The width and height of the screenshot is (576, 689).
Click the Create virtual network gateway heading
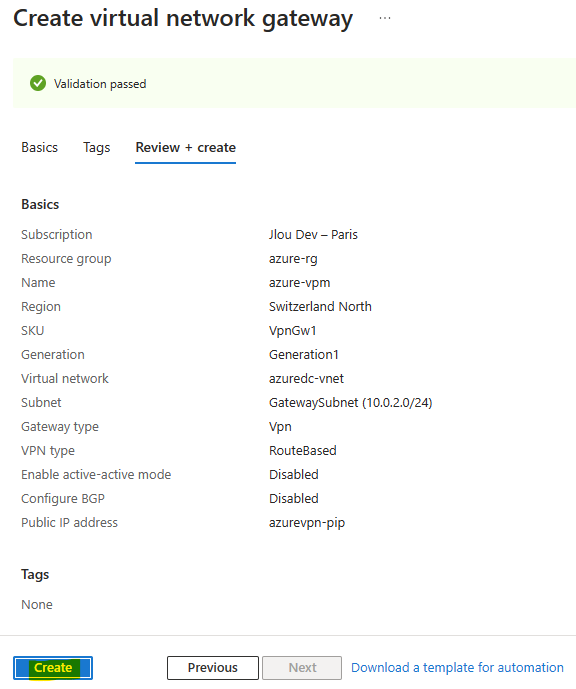tap(183, 19)
